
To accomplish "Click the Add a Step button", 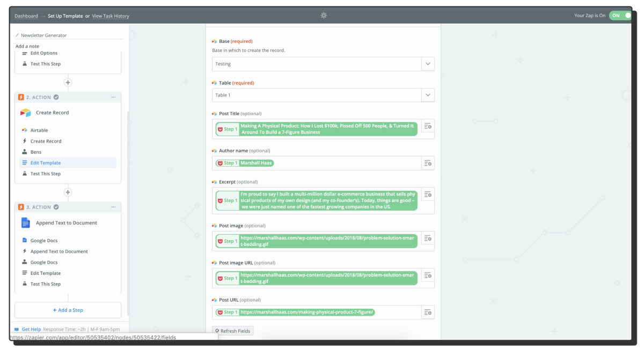I will coord(68,310).
